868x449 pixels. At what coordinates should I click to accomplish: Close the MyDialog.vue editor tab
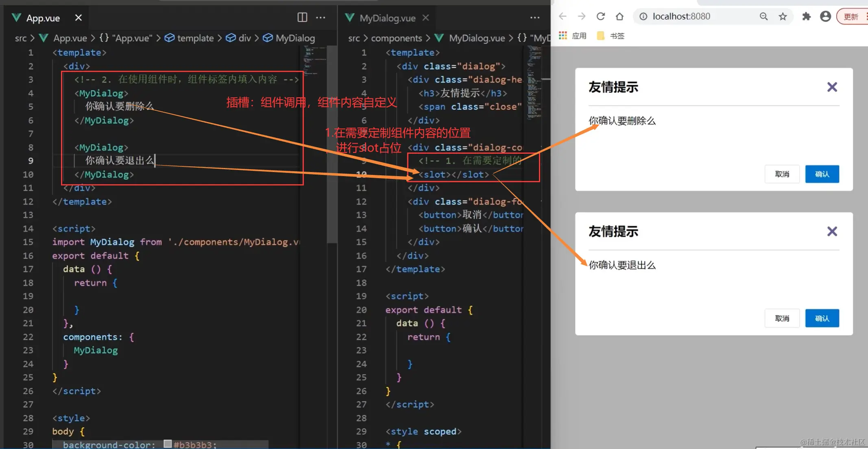(x=425, y=17)
